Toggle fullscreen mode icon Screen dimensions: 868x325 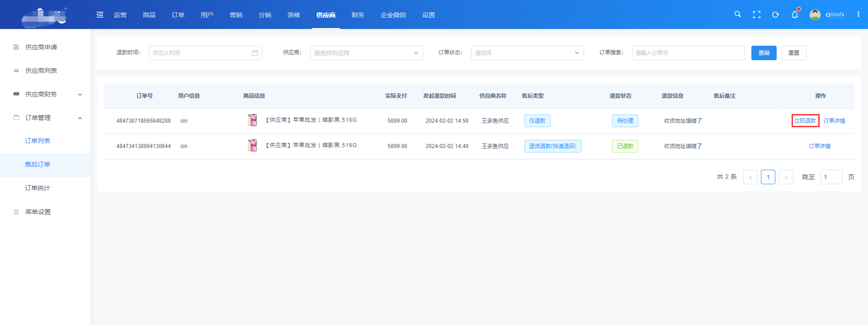(757, 15)
